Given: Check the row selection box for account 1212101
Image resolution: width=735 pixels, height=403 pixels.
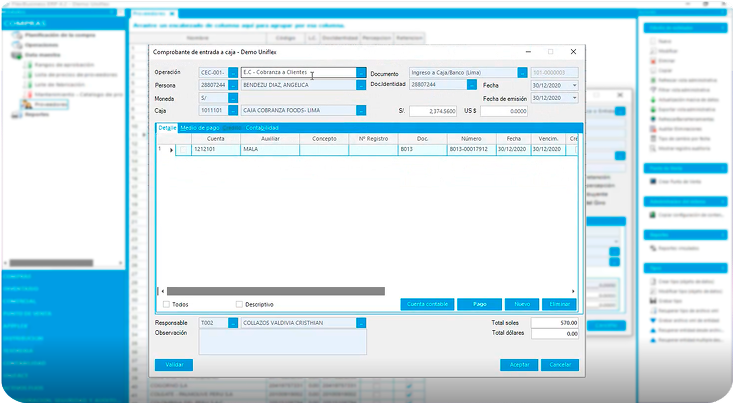Looking at the screenshot, I should pos(183,150).
